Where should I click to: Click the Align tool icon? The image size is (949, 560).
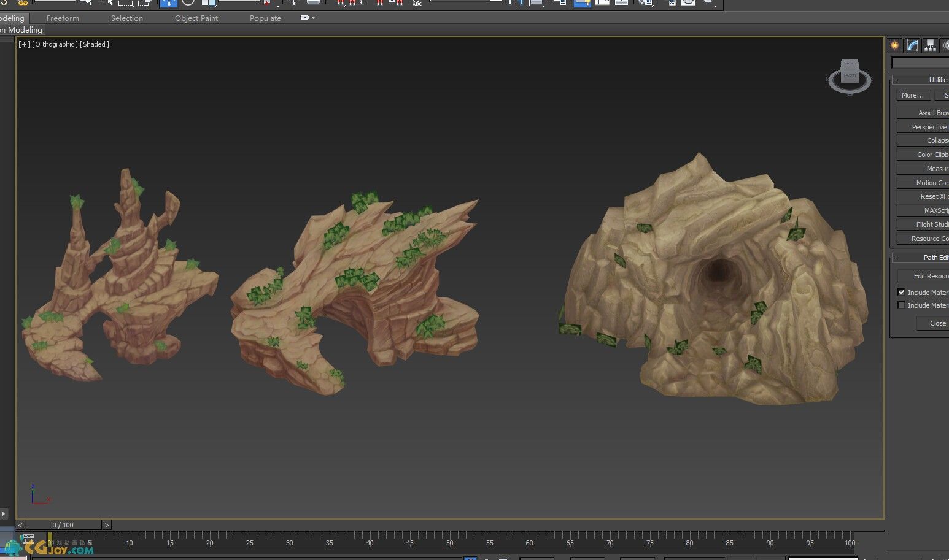(536, 3)
